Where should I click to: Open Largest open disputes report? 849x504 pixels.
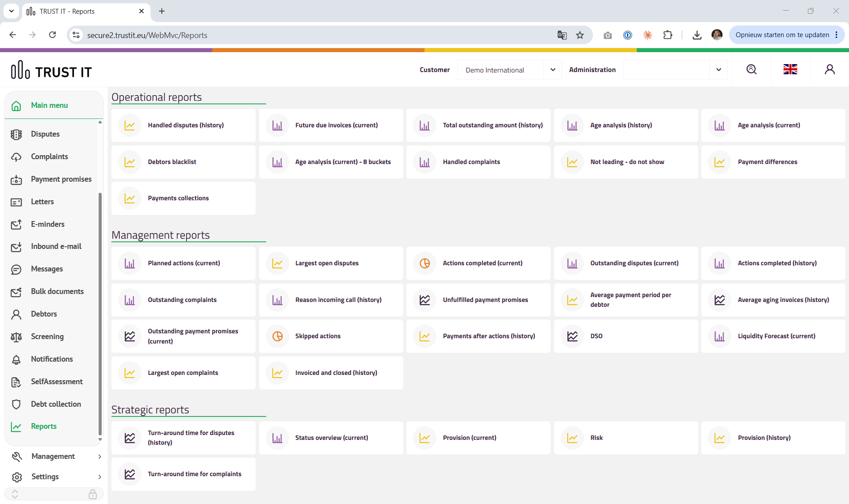point(331,263)
